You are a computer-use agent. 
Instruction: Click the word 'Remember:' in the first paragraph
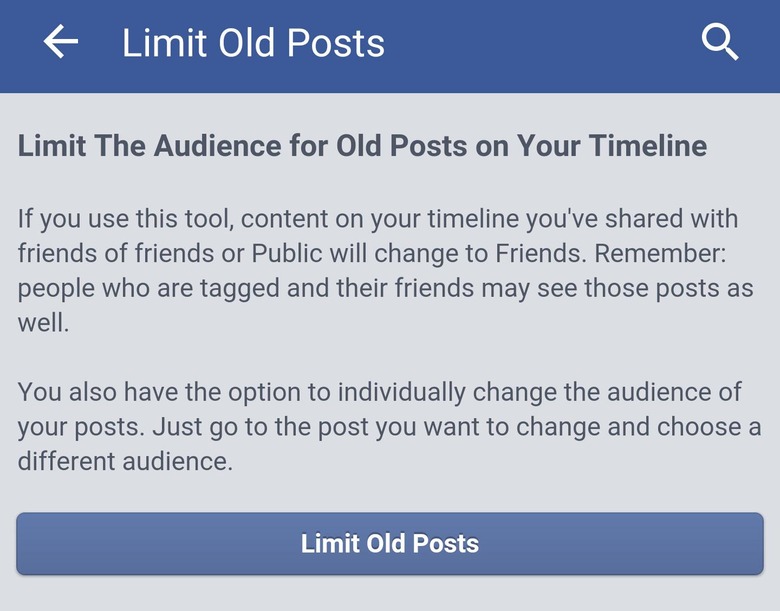(660, 253)
